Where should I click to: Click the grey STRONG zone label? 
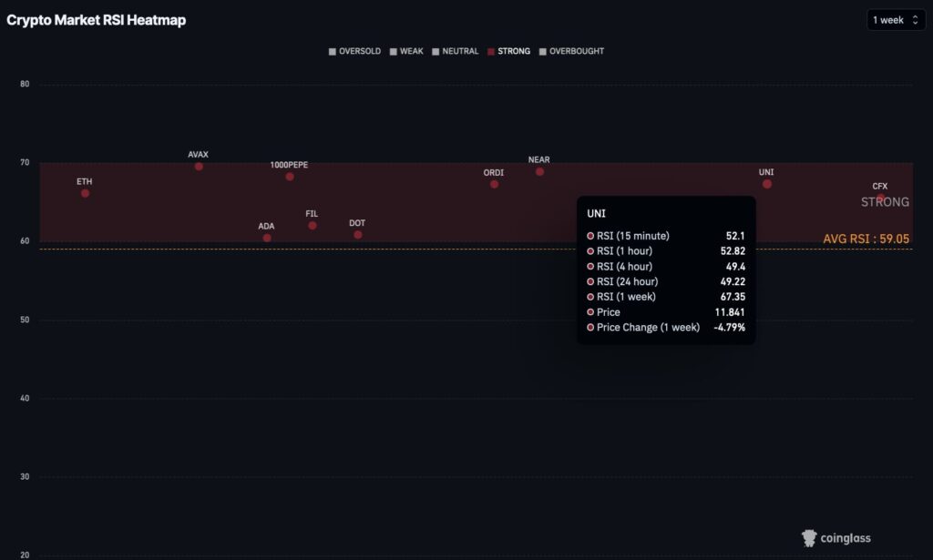click(885, 202)
